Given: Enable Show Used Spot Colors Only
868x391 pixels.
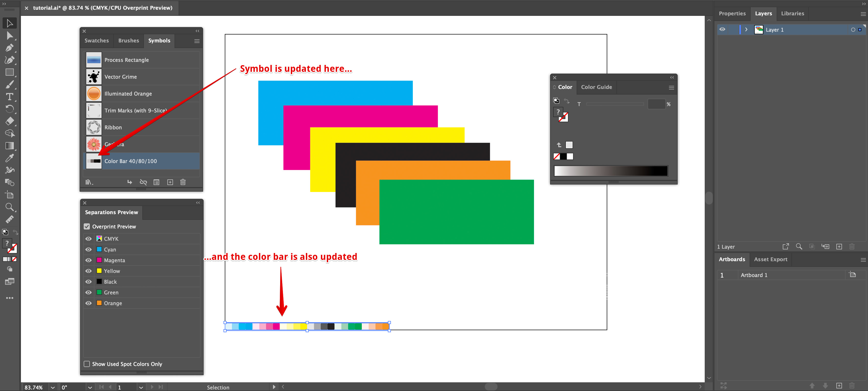Looking at the screenshot, I should tap(86, 364).
